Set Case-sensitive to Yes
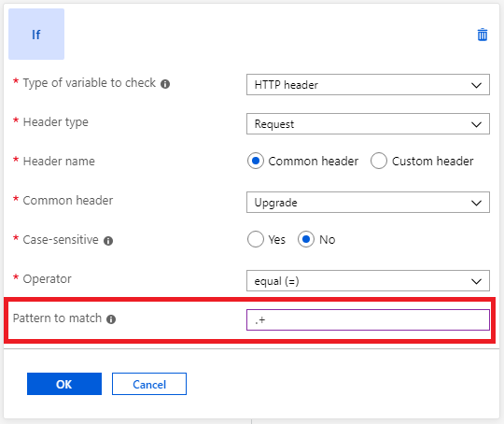Screen dimensions: 504x424 (256, 239)
